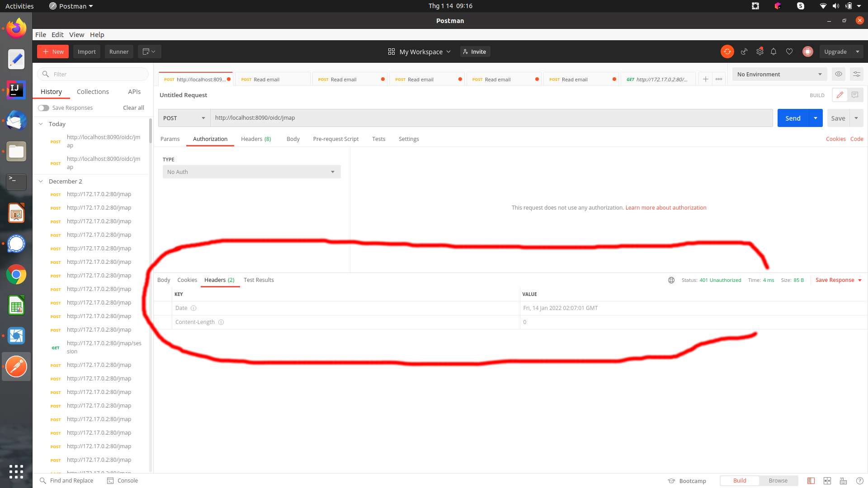Expand the No Auth type dropdown
This screenshot has width=868, height=488.
(x=251, y=172)
